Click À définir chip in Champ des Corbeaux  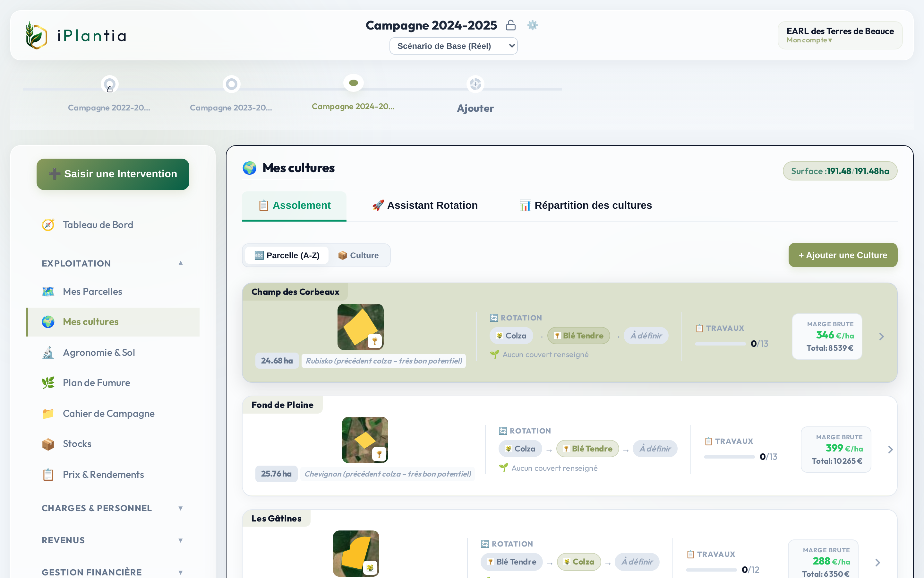click(x=646, y=336)
